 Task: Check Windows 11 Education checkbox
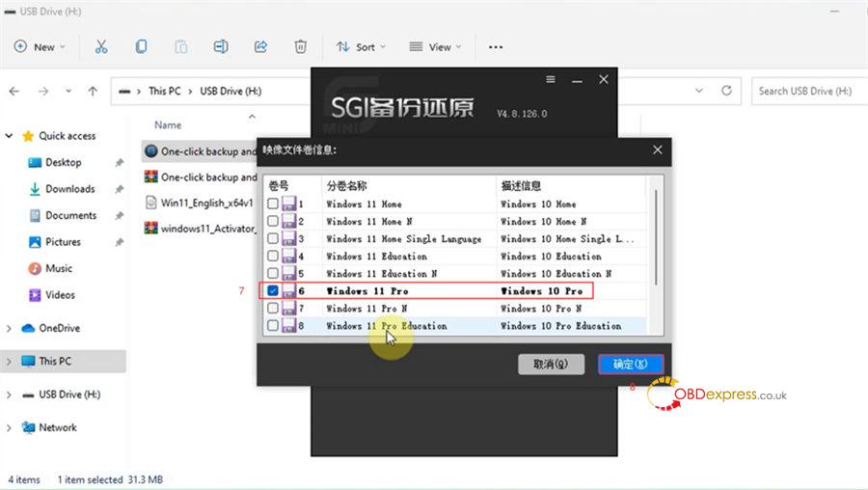pos(272,256)
